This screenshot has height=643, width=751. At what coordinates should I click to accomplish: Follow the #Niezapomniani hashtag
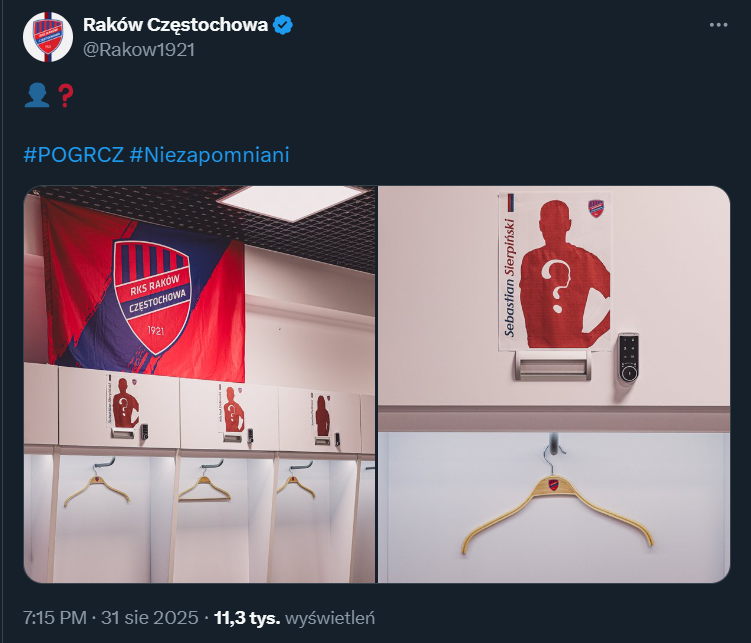tap(209, 155)
